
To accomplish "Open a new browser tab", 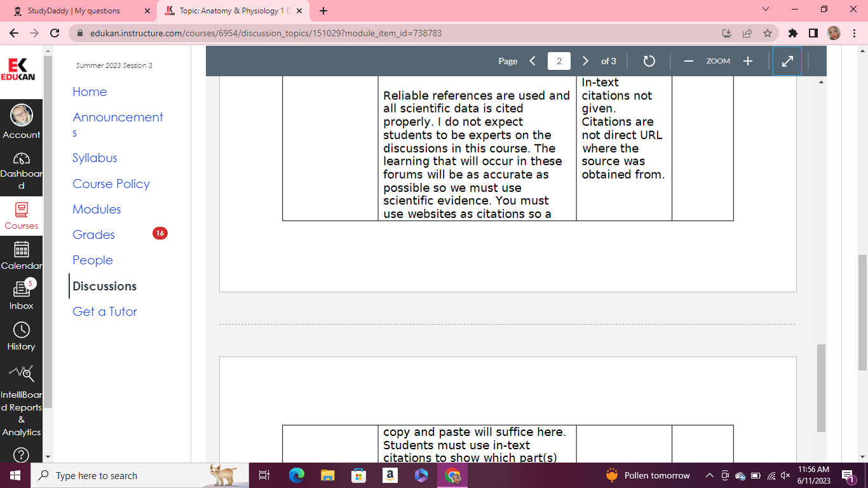I will [x=323, y=11].
